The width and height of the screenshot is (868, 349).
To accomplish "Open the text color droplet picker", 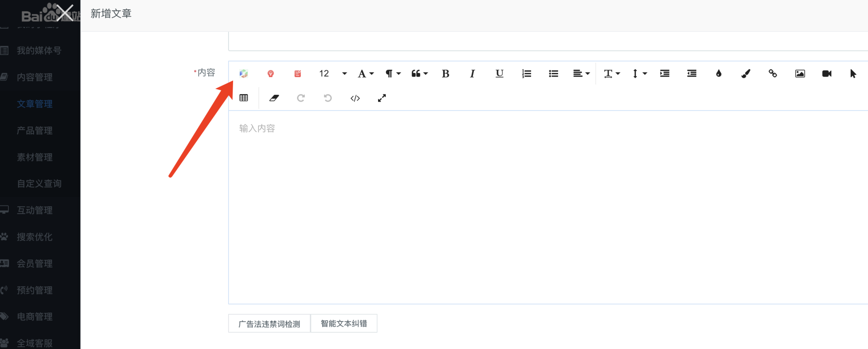I will click(x=718, y=74).
